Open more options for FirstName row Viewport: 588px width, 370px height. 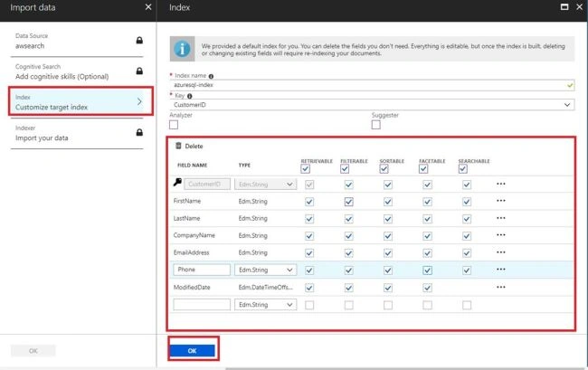point(500,201)
